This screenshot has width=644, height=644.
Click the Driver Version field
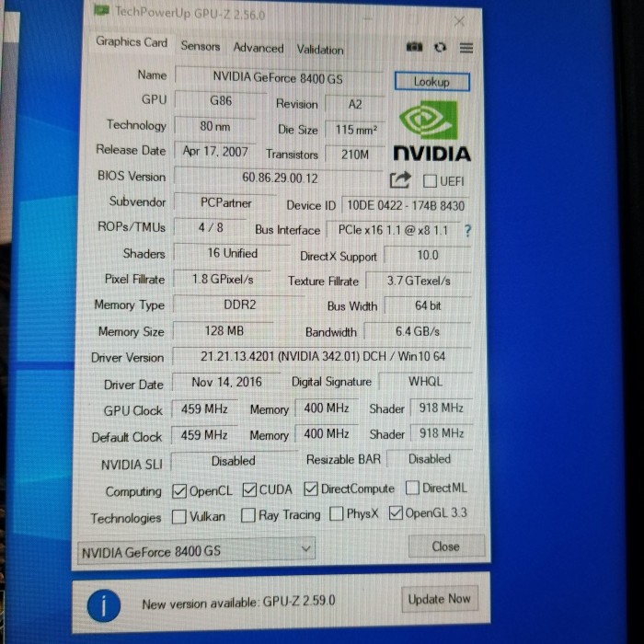point(322,356)
